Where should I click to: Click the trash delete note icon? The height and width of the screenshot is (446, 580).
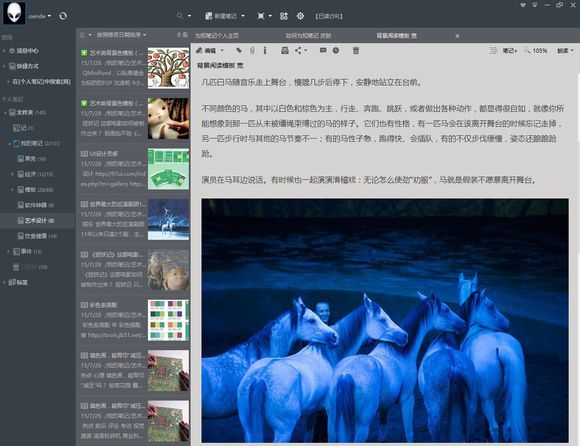tap(356, 50)
